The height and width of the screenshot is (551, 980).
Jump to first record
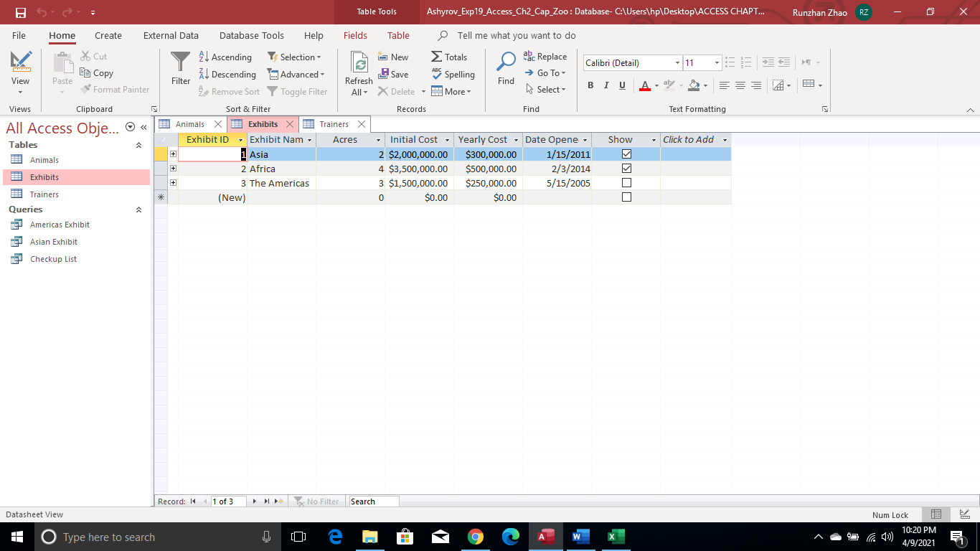pos(193,501)
